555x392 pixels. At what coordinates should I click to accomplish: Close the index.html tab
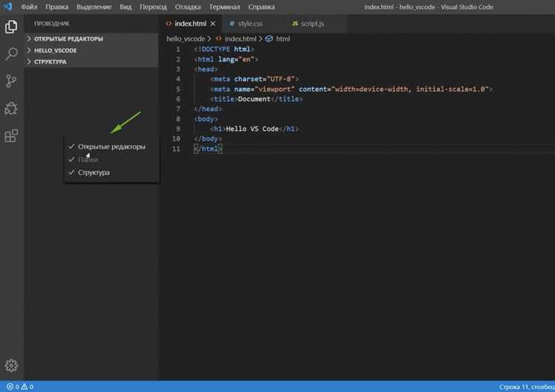(212, 24)
